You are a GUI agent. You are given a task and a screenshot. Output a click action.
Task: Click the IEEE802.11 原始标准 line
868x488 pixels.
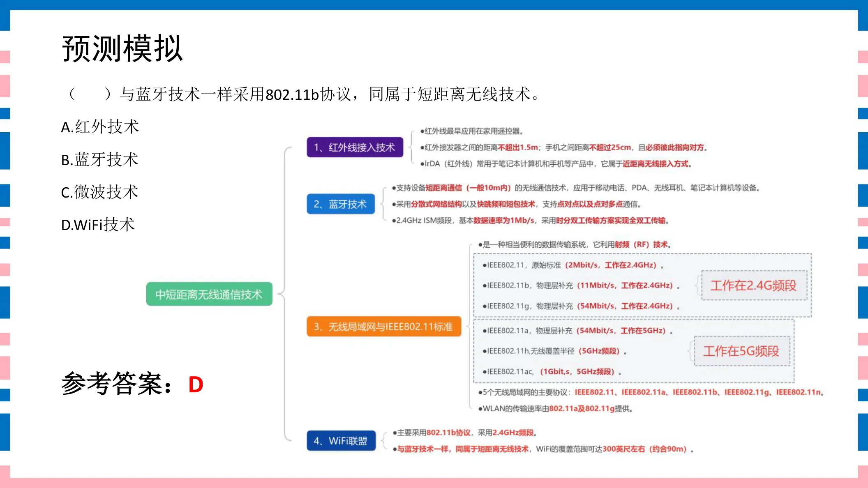573,265
